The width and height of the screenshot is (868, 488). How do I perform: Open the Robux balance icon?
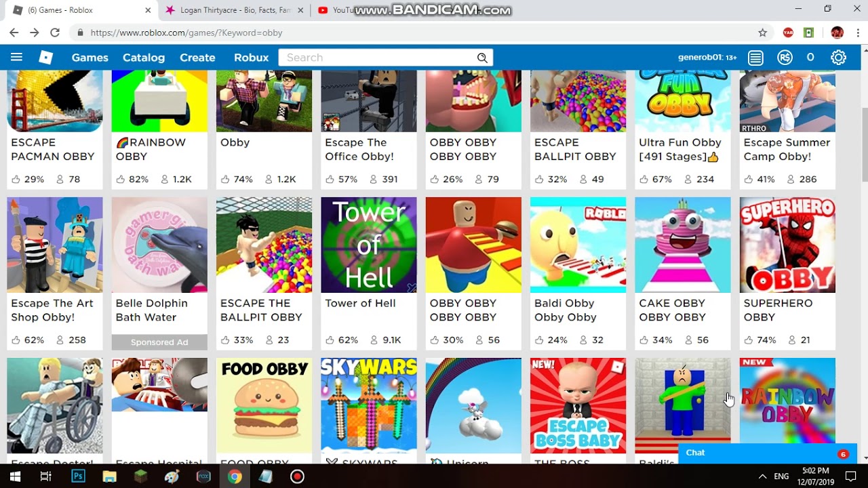point(785,58)
